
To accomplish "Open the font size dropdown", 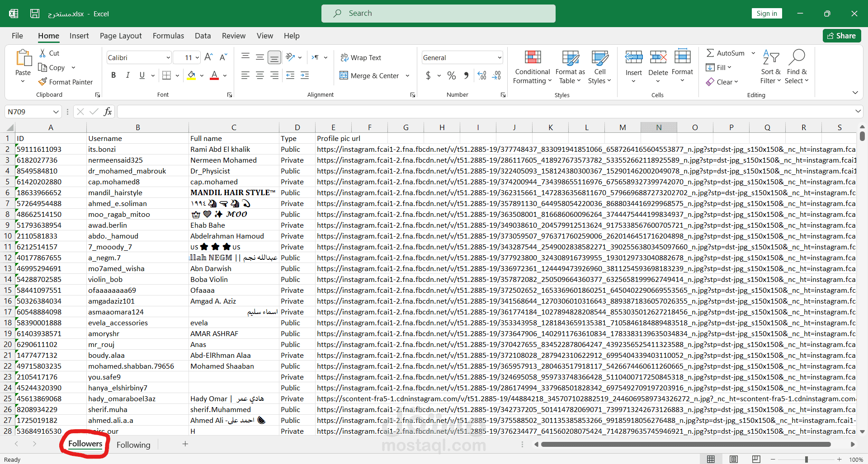I will (x=197, y=58).
